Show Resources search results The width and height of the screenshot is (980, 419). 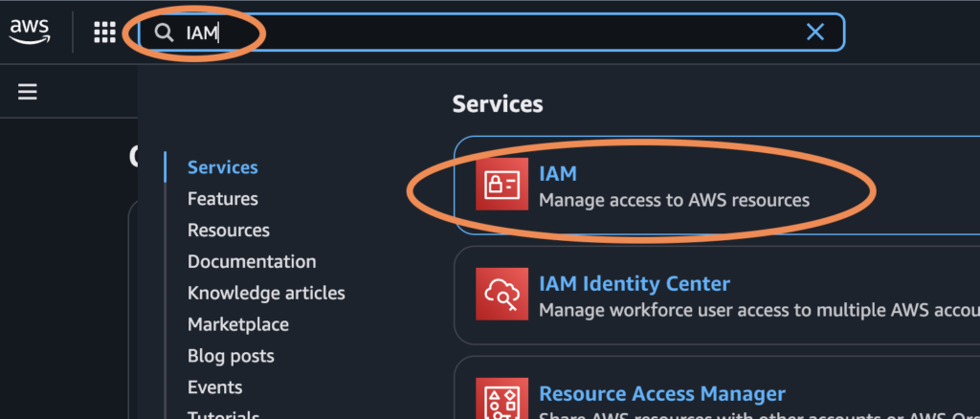(x=228, y=231)
